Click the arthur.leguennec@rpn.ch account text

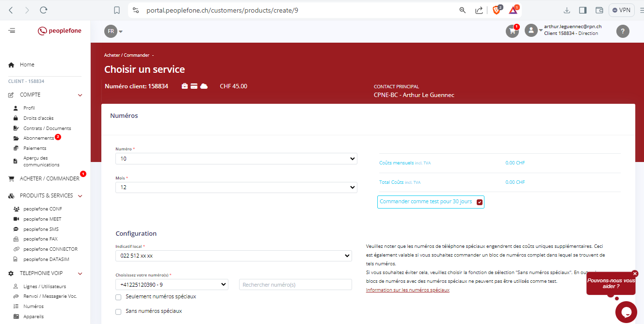[x=573, y=27]
